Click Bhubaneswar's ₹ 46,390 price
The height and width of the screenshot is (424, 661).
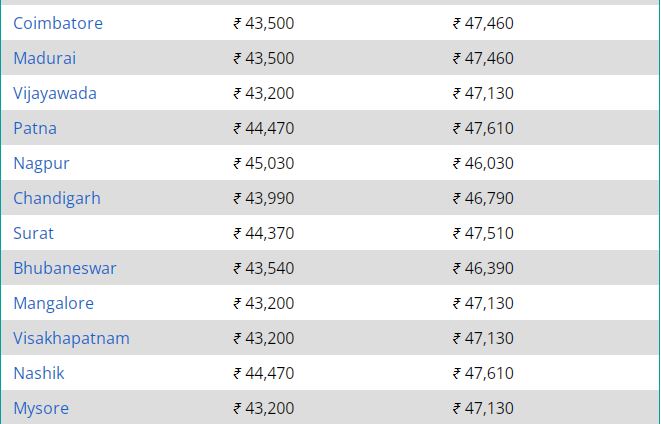click(484, 268)
